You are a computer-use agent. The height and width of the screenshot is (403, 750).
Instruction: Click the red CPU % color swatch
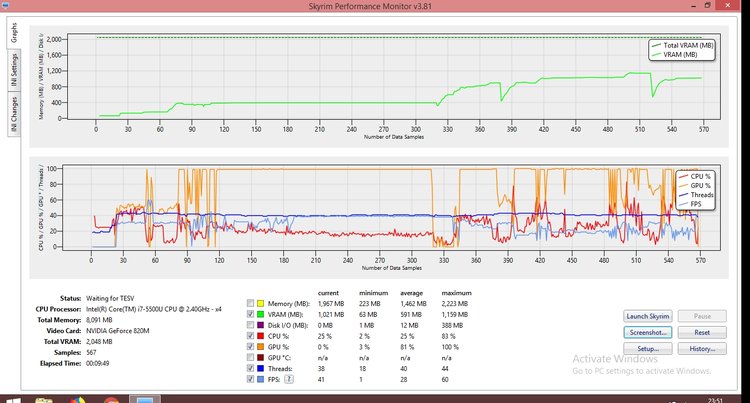point(260,336)
